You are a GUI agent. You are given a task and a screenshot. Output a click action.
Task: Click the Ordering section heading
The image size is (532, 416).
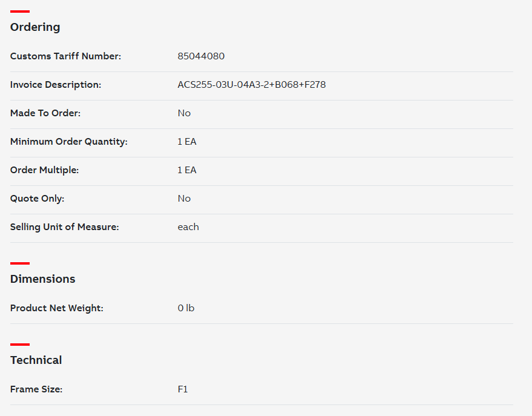coord(35,27)
